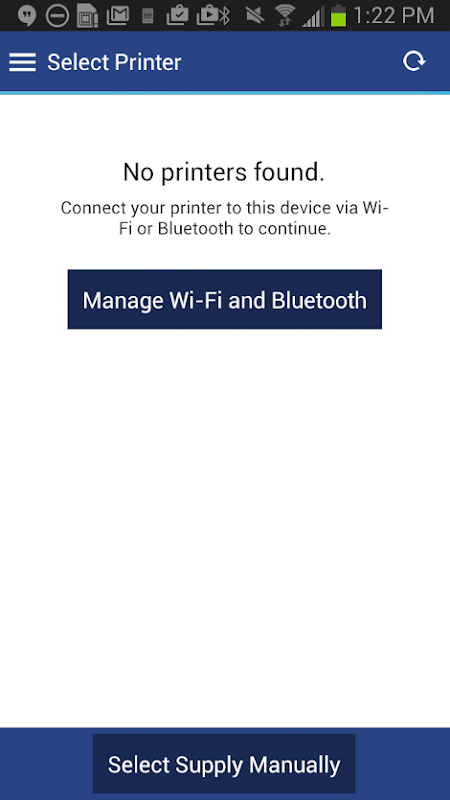Tap the Connect your printer instructions text

pos(225,218)
